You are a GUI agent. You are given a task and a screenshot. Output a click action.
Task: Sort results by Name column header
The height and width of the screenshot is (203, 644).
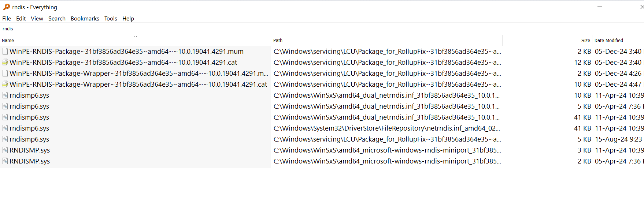tap(135, 41)
